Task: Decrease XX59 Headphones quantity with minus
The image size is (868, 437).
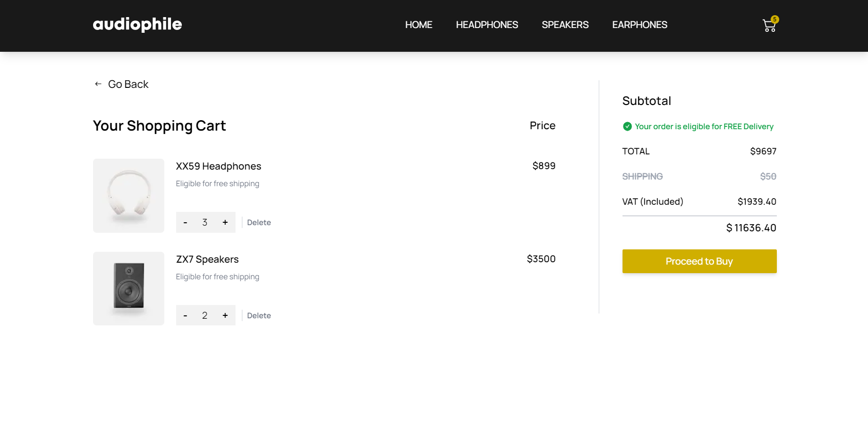Action: coord(185,222)
